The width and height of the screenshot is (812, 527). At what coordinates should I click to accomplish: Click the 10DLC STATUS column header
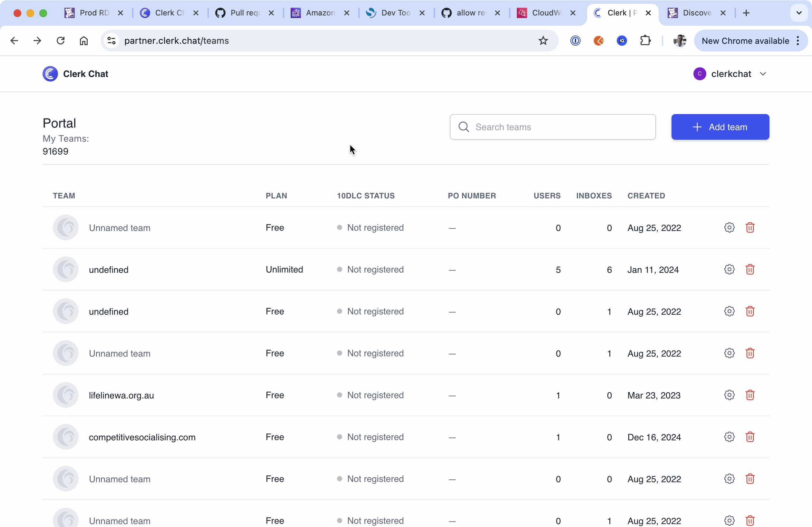366,196
